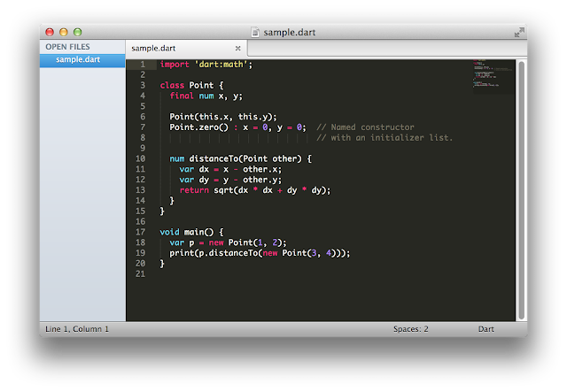Image resolution: width=567 pixels, height=392 pixels.
Task: Click the Line 1, Column 1 status
Action: click(x=77, y=329)
